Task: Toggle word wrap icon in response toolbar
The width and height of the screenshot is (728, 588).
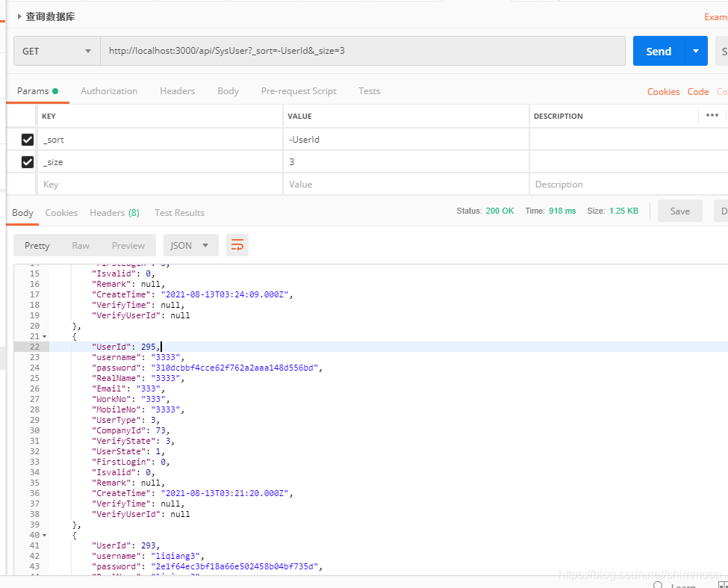Action: [237, 245]
